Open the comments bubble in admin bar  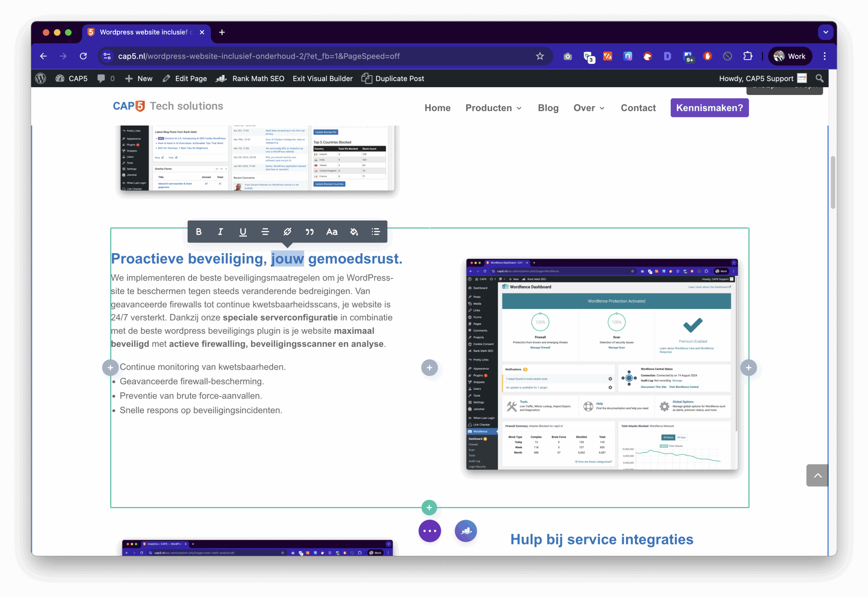pyautogui.click(x=105, y=78)
